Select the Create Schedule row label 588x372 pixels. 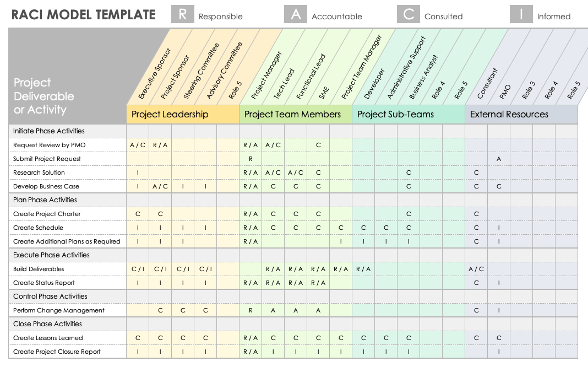38,228
